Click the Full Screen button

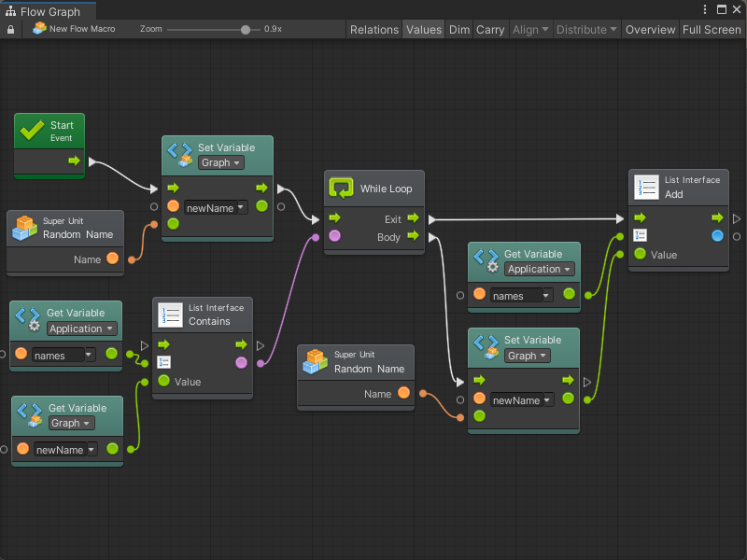point(712,29)
